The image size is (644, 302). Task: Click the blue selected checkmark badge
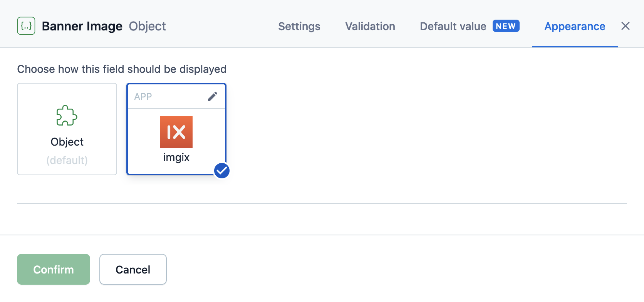click(222, 171)
